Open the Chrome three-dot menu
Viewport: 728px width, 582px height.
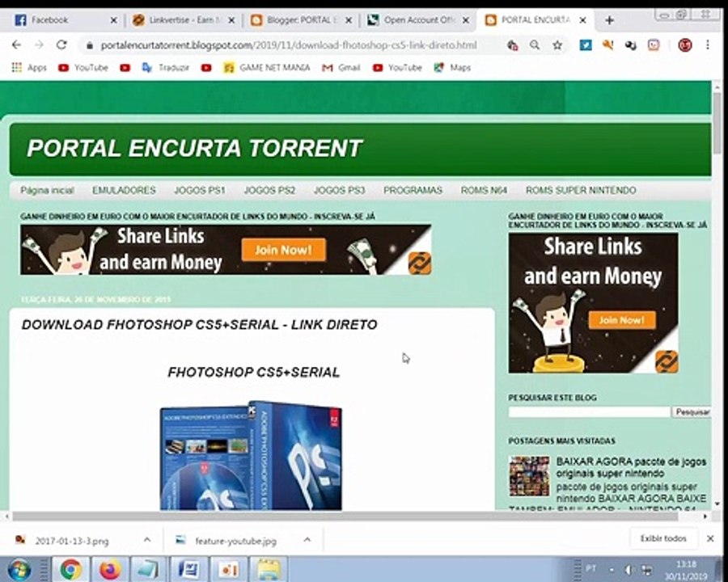click(x=708, y=45)
